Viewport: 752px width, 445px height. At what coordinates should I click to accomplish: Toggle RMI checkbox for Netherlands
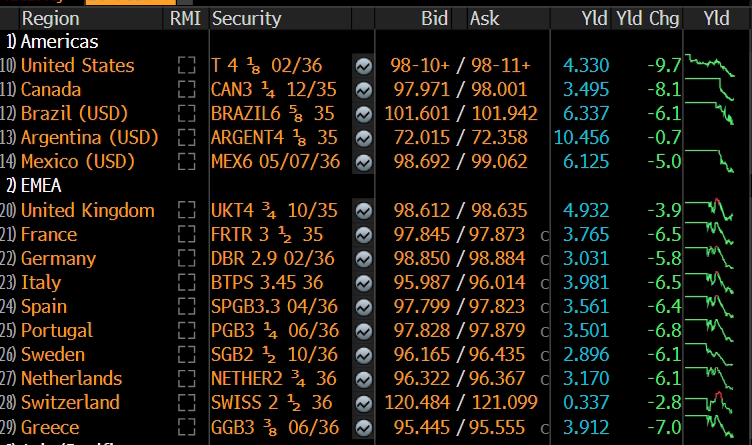[x=186, y=378]
